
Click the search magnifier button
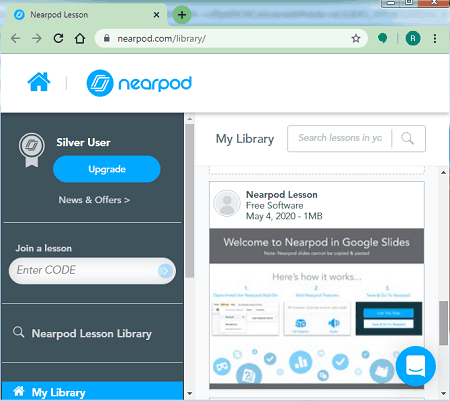pos(408,138)
